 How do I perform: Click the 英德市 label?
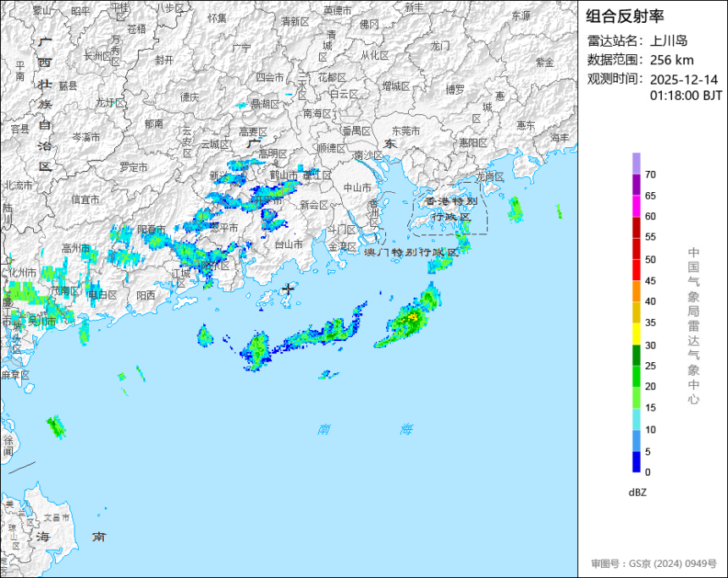pos(338,10)
